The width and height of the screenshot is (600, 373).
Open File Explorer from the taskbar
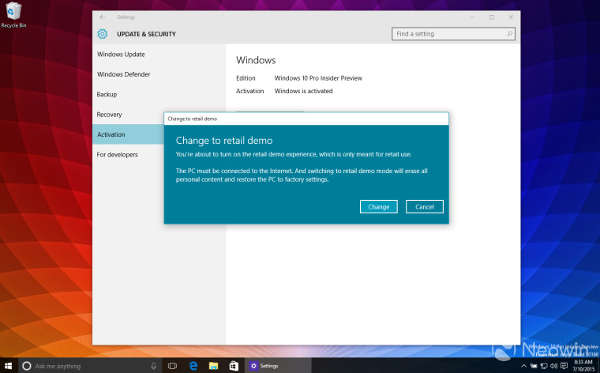pos(214,366)
